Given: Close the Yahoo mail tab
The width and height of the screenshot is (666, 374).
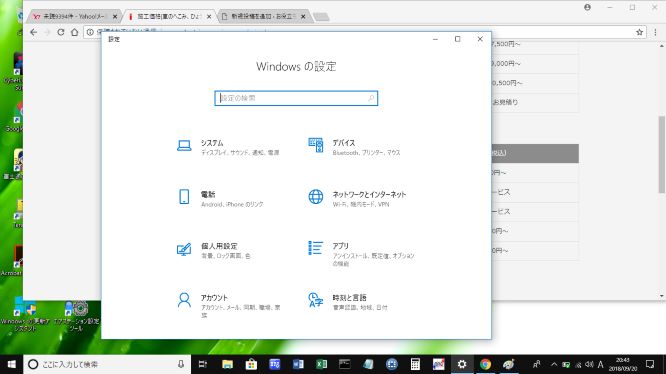Looking at the screenshot, I should (x=115, y=17).
